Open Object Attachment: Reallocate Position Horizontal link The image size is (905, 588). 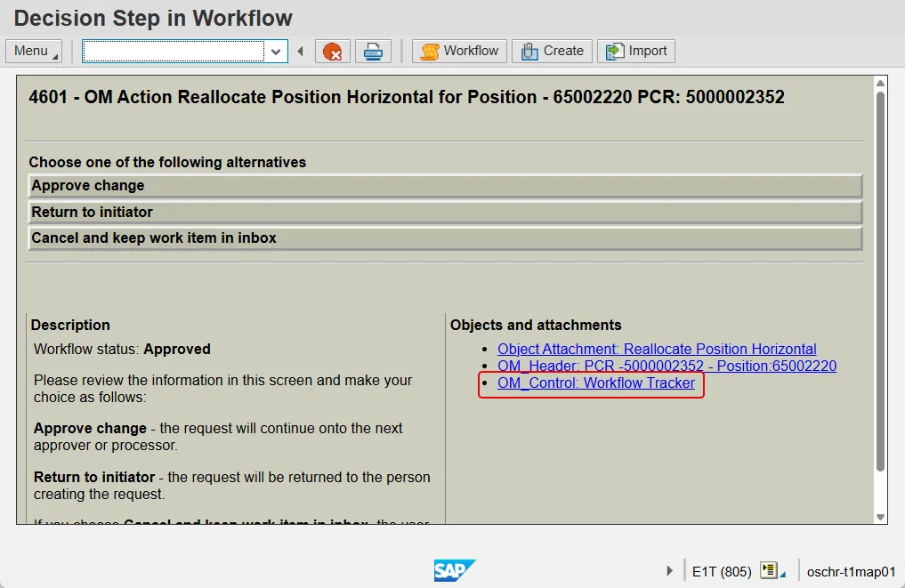click(657, 349)
